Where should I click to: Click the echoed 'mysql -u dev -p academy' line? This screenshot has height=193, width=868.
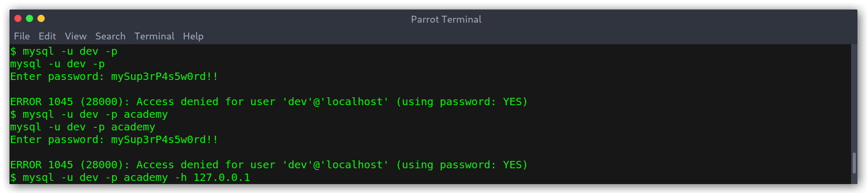[x=83, y=127]
